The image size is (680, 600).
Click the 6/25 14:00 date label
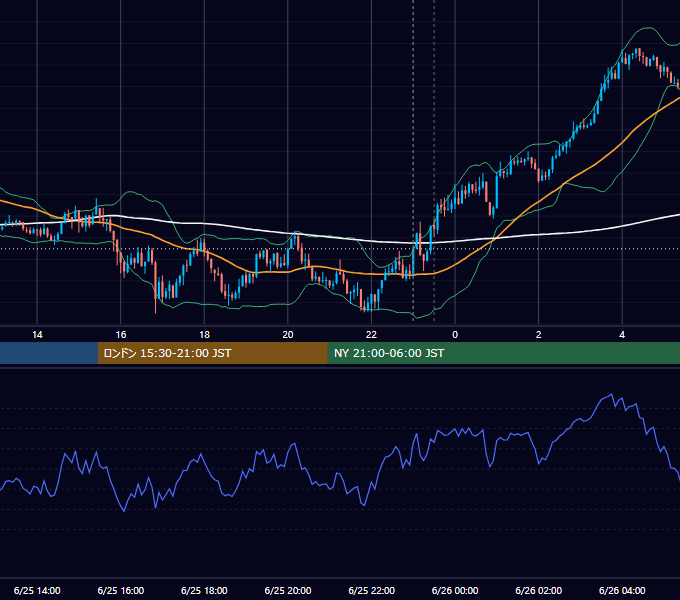[x=37, y=590]
